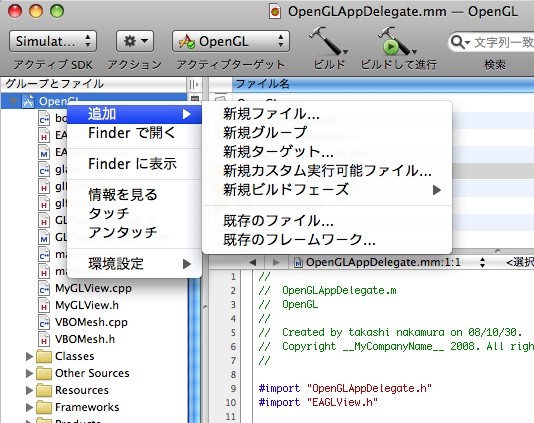Click the Build and Go hammer icon
534x423 pixels.
tap(396, 41)
